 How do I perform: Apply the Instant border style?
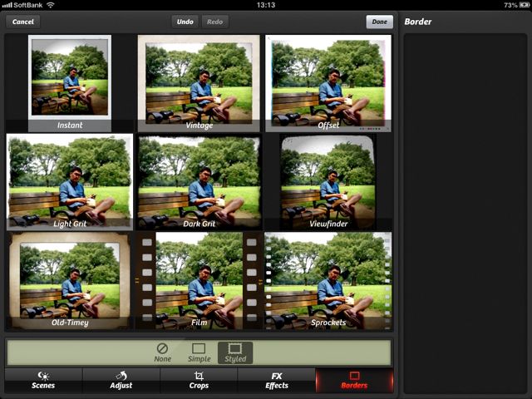70,83
